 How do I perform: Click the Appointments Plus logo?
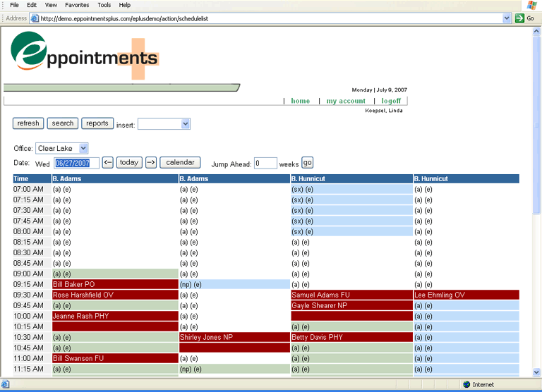click(85, 54)
